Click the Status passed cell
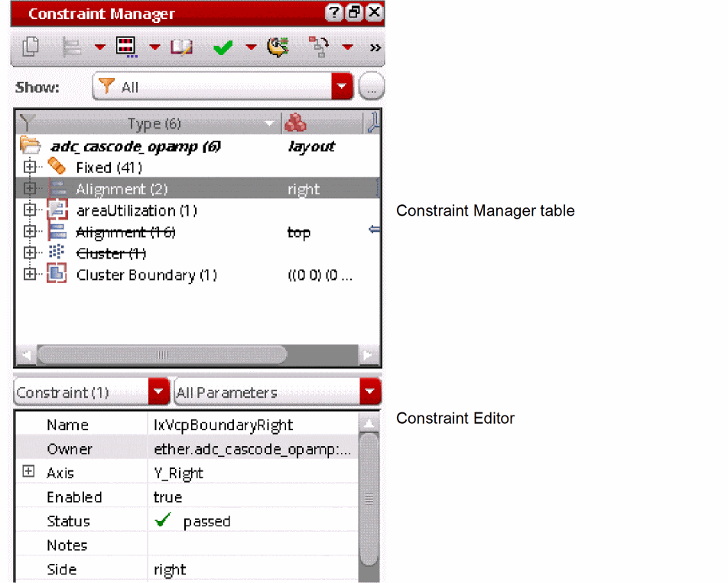Image resolution: width=728 pixels, height=583 pixels. [x=253, y=521]
